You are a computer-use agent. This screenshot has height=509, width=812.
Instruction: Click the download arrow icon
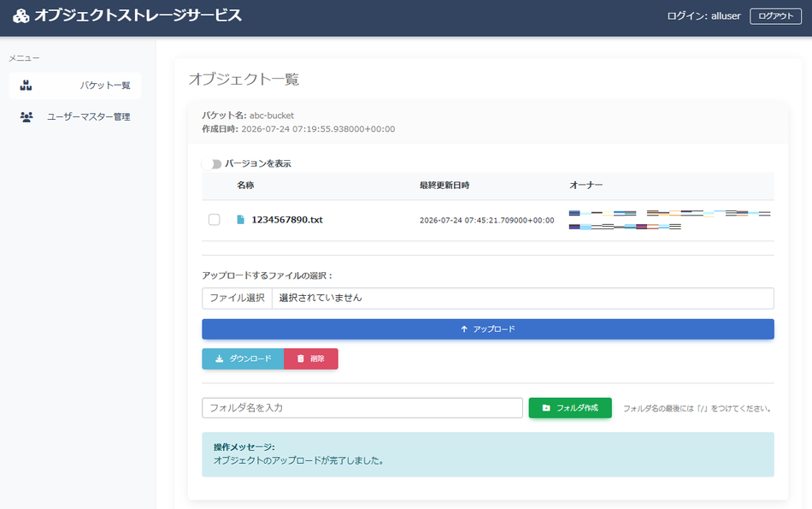[219, 358]
